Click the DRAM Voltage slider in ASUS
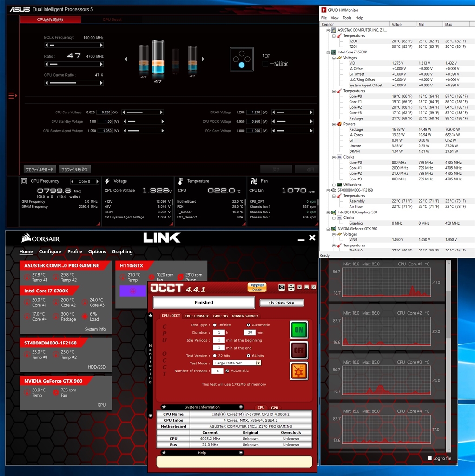Image resolution: width=475 pixels, height=476 pixels. [292, 112]
